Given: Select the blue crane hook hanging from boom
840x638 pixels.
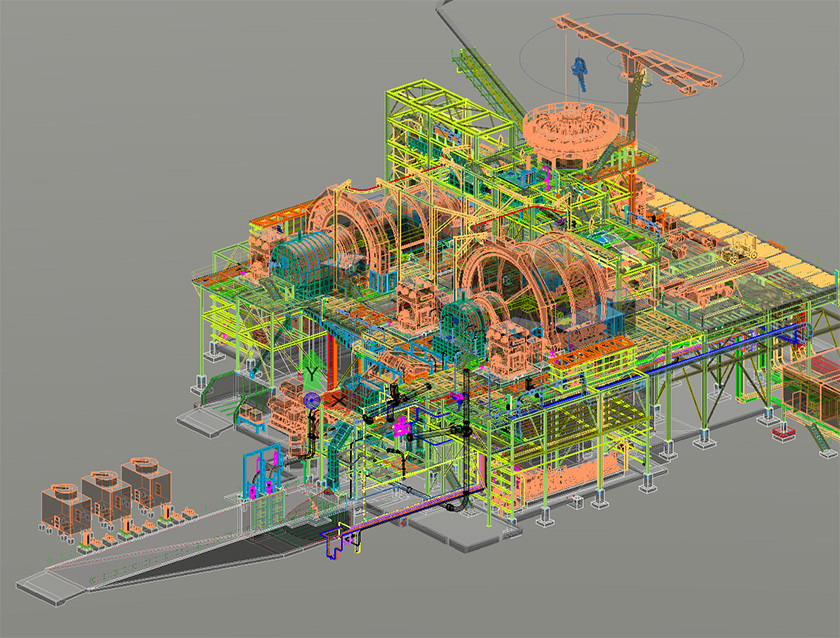Looking at the screenshot, I should (580, 72).
